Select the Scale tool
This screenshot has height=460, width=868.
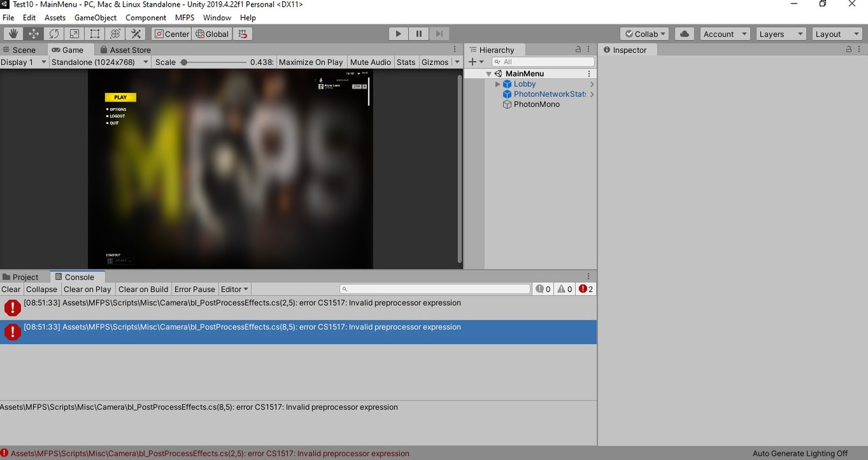75,34
